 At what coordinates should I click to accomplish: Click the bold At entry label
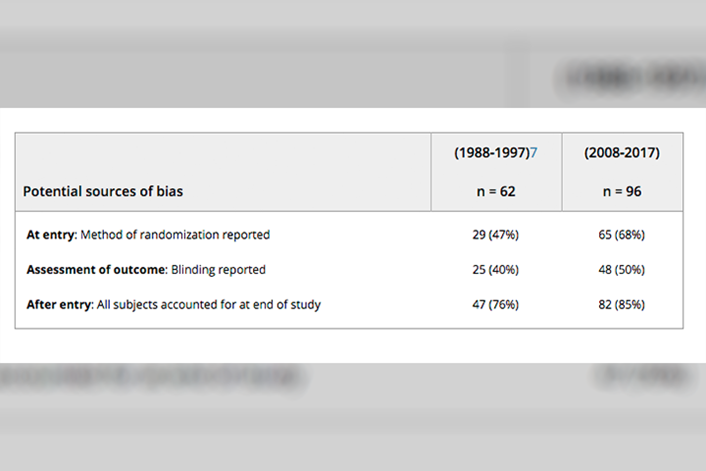(51, 235)
